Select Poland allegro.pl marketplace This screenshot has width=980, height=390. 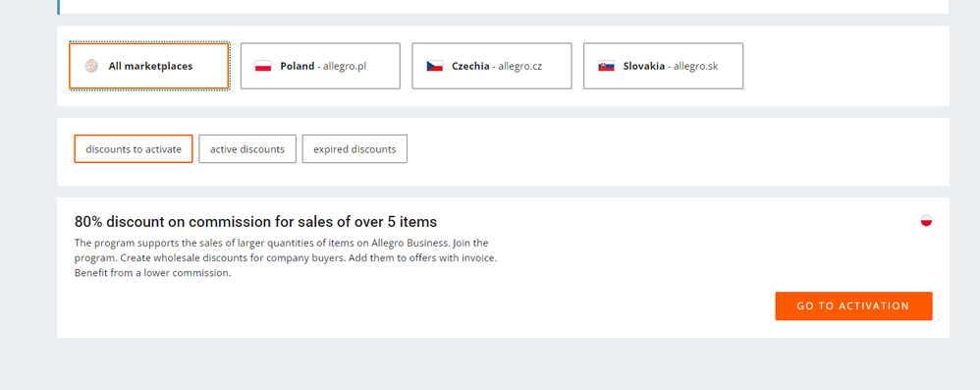pos(320,66)
